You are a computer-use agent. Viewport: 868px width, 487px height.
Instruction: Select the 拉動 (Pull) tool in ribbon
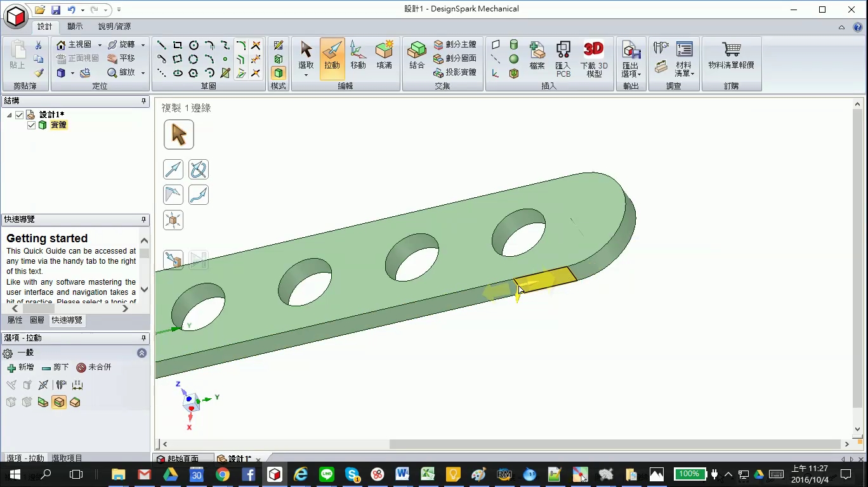point(332,58)
